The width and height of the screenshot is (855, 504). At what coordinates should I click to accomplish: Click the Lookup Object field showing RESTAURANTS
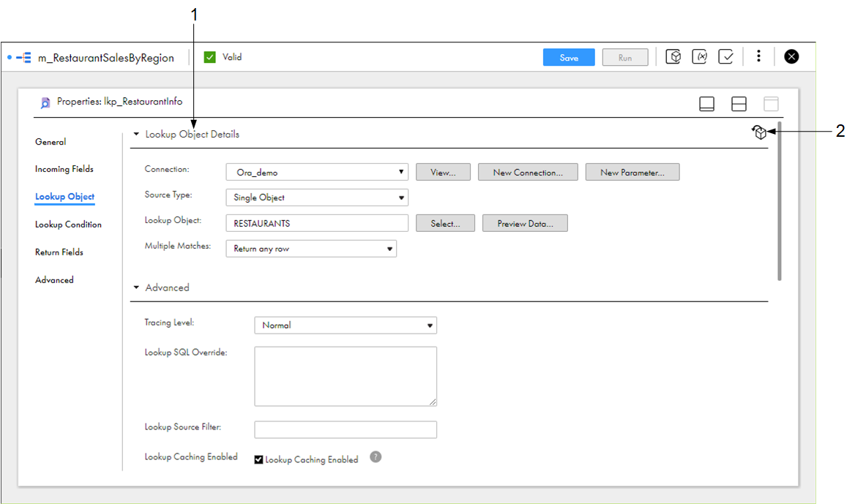(x=317, y=223)
